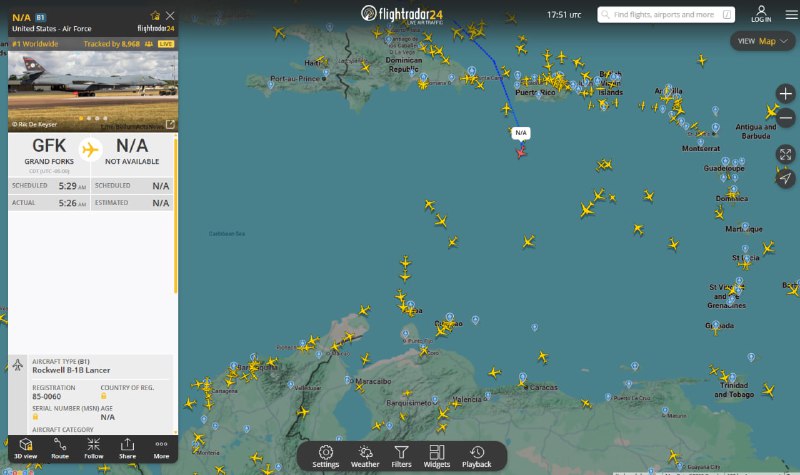The width and height of the screenshot is (800, 475).
Task: Show the flight Route
Action: click(60, 447)
